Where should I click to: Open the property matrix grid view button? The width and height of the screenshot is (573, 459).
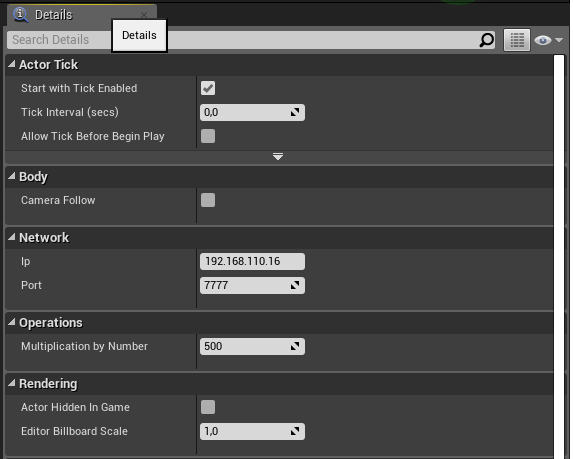click(x=517, y=40)
